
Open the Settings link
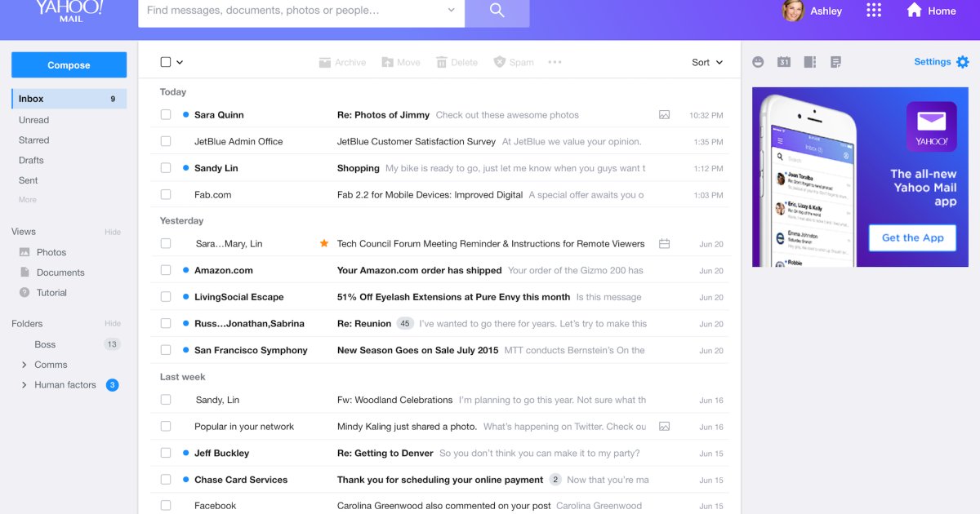933,62
